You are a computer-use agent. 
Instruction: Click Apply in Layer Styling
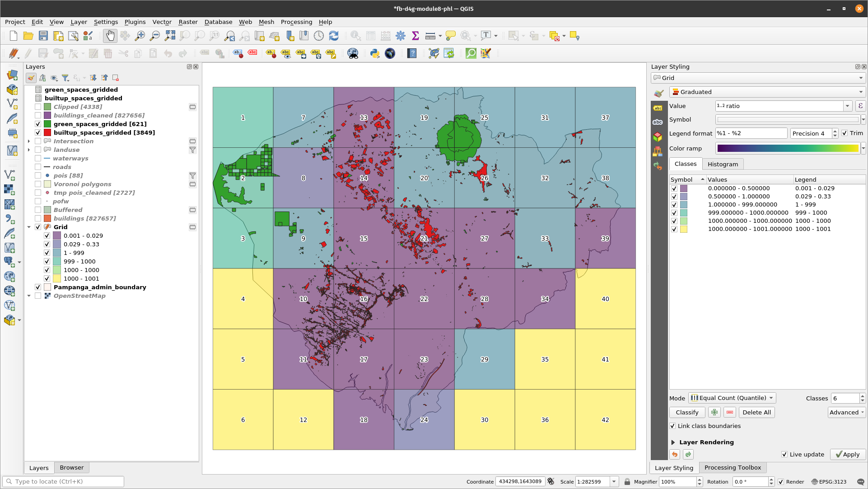coord(848,455)
